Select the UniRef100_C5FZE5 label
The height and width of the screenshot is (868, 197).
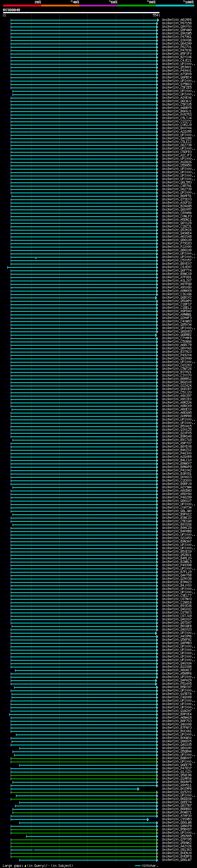click(177, 88)
